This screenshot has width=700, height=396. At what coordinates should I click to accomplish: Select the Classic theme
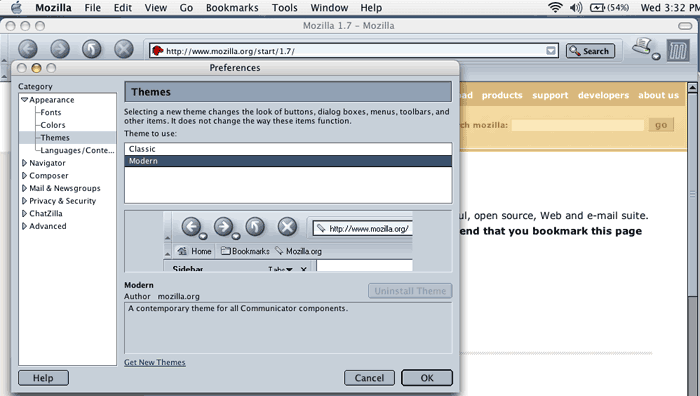[288, 149]
